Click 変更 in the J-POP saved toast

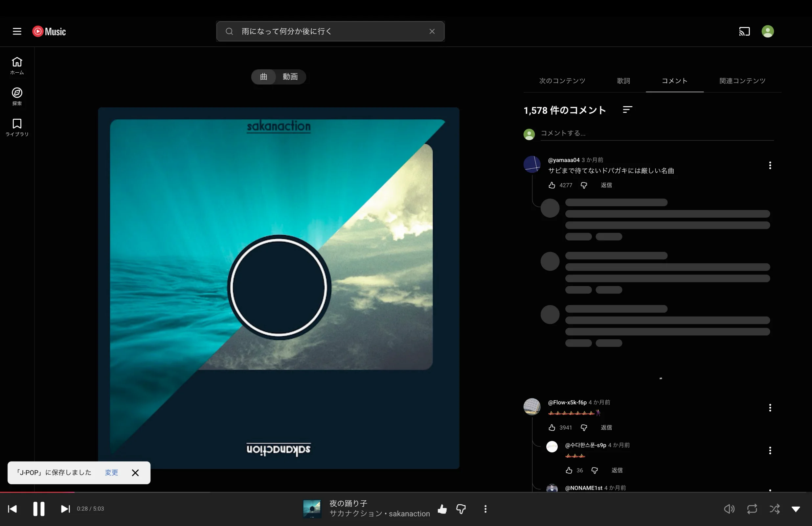point(111,473)
